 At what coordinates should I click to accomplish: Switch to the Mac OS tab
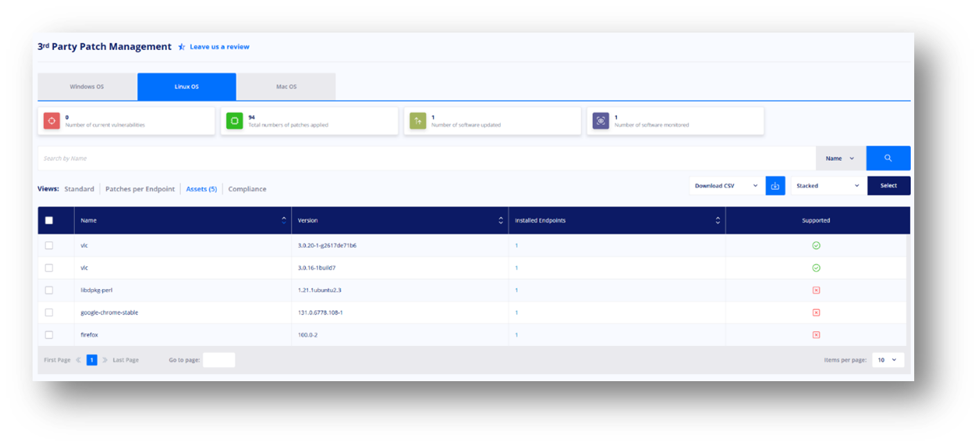[286, 87]
